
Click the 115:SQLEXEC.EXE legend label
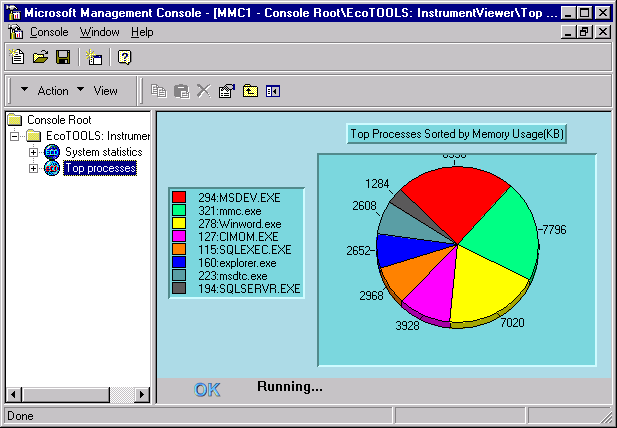point(244,249)
